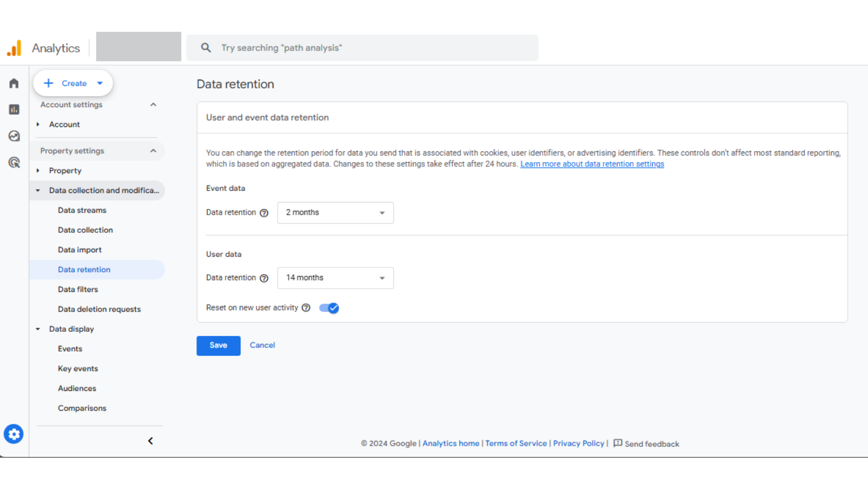Toggle Reset on new user activity switch
Screen dimensions: 868x488
[x=328, y=307]
